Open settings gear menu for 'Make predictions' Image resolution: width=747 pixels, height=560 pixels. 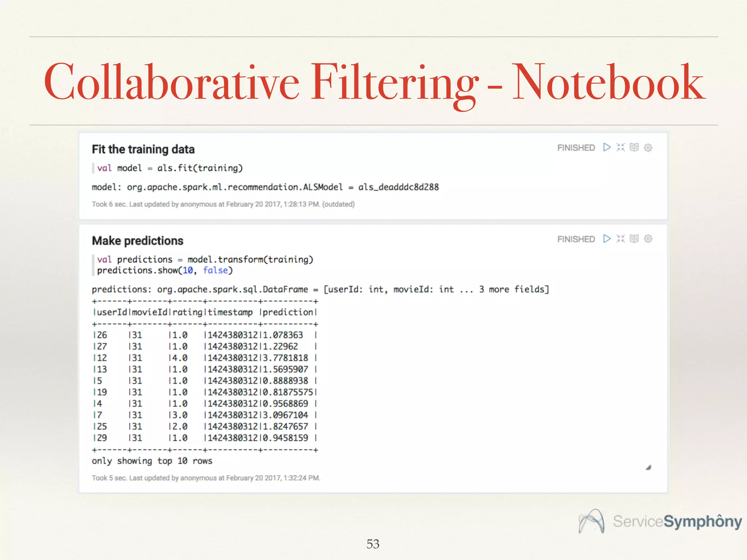[x=648, y=239]
